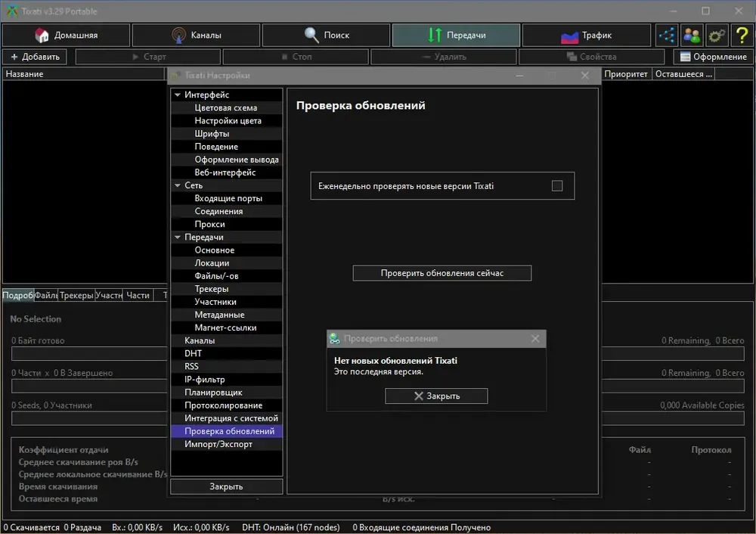The image size is (756, 534).
Task: Click the Добавить plus toolbar button
Action: [35, 57]
